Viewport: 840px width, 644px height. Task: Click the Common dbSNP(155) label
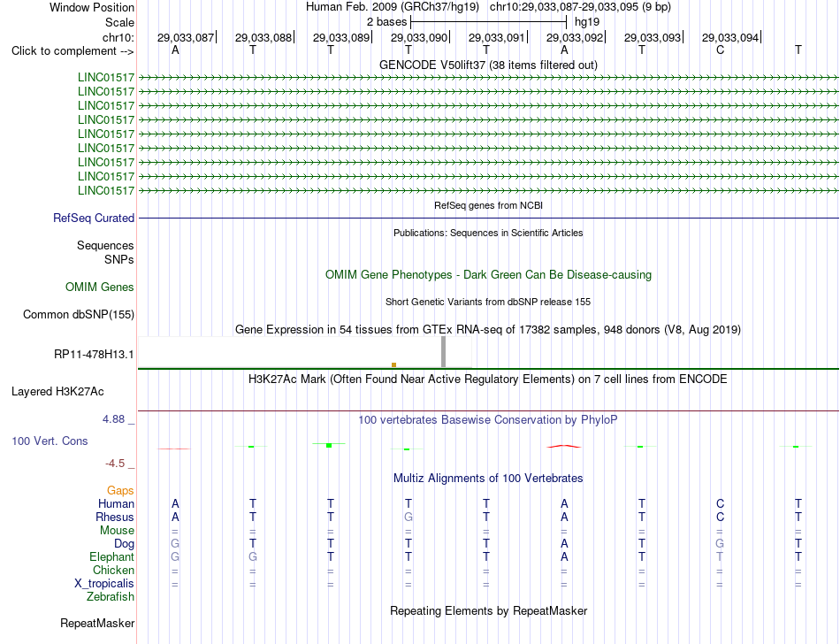coord(79,315)
